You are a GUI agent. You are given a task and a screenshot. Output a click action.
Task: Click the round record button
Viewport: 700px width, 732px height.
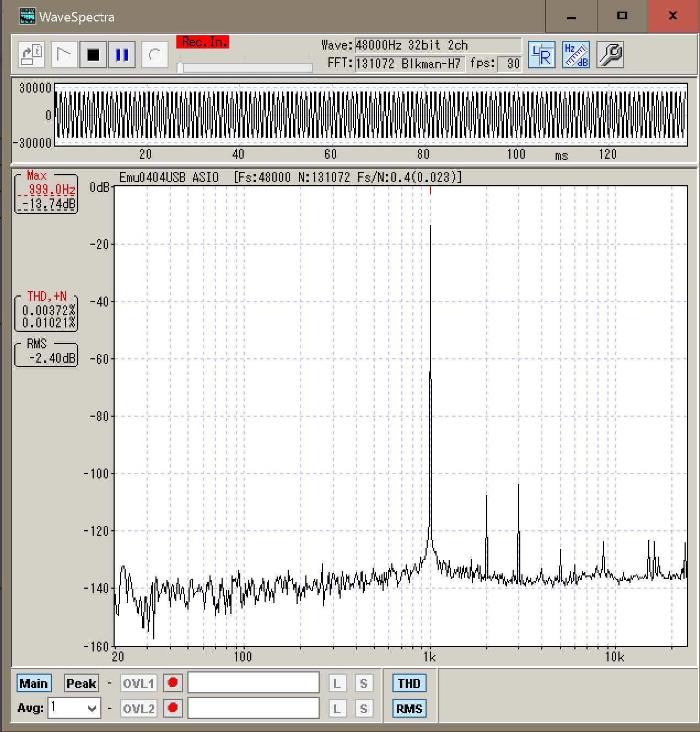coord(155,55)
